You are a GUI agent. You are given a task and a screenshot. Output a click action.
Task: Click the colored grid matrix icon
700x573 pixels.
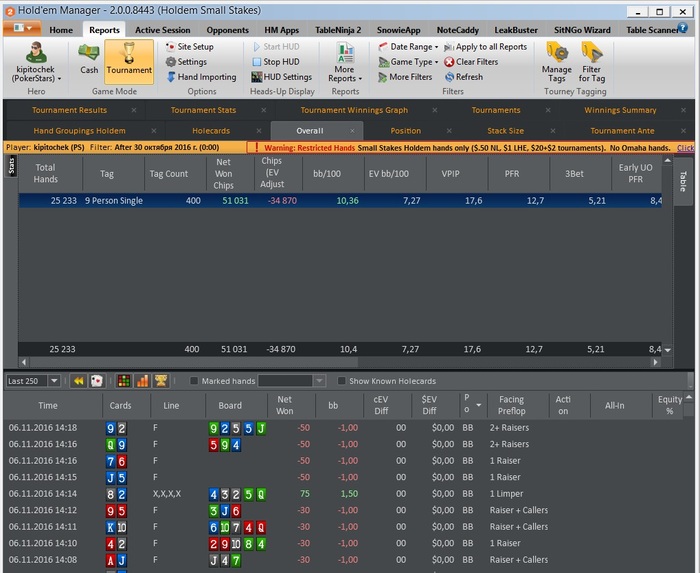click(x=124, y=381)
